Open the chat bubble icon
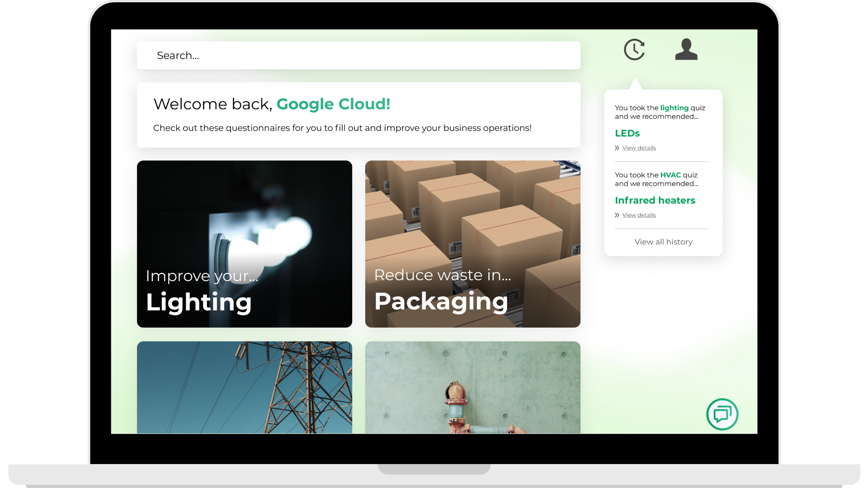The height and width of the screenshot is (488, 868). 722,414
